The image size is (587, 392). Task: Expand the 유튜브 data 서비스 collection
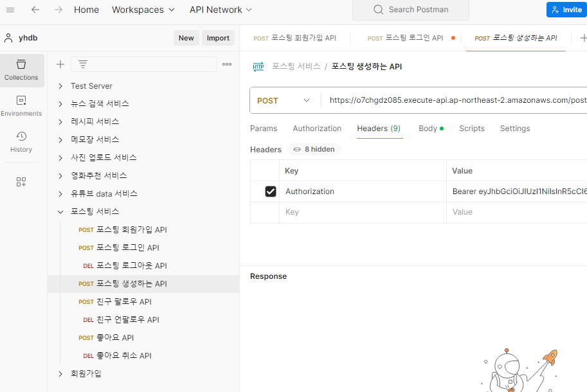point(60,194)
